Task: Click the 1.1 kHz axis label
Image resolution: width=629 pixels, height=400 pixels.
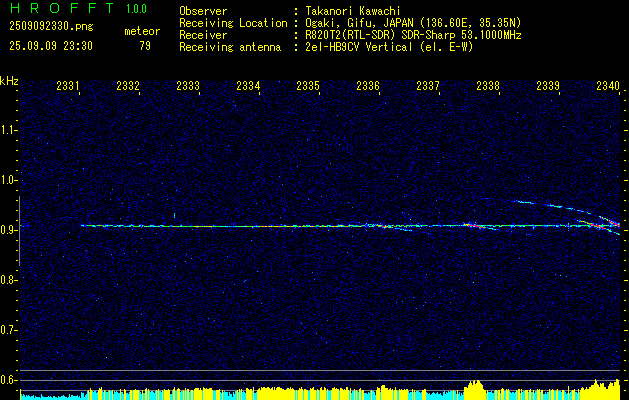Action: (x=8, y=130)
